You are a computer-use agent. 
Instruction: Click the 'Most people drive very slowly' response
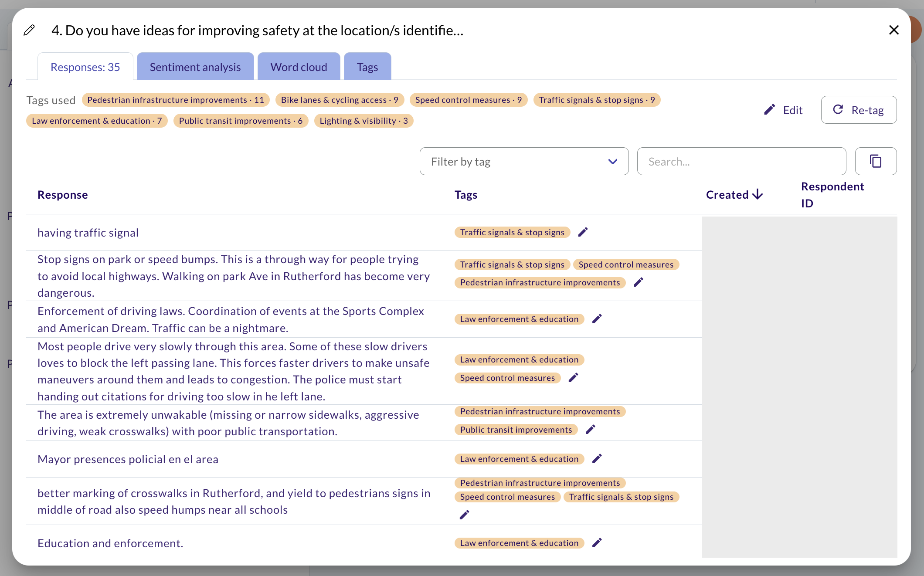[234, 371]
